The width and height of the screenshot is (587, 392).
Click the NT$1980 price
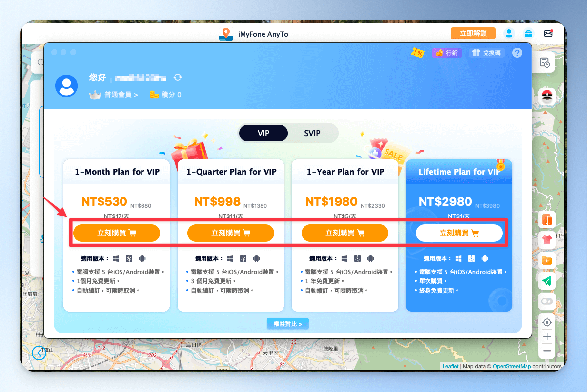coord(331,201)
